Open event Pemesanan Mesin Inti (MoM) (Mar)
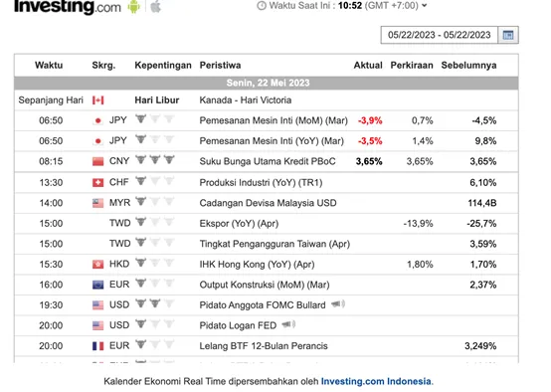551x392 pixels. point(274,120)
